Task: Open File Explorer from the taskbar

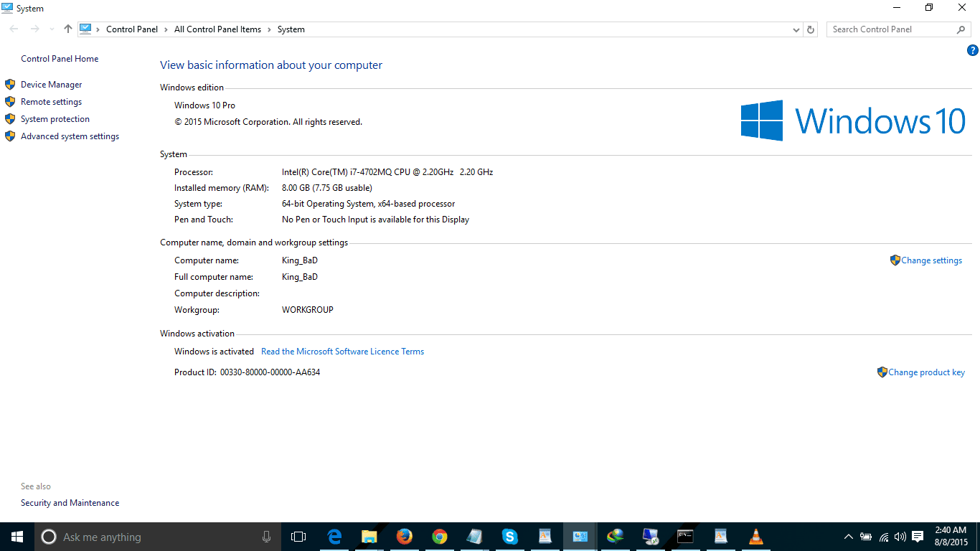Action: (369, 537)
